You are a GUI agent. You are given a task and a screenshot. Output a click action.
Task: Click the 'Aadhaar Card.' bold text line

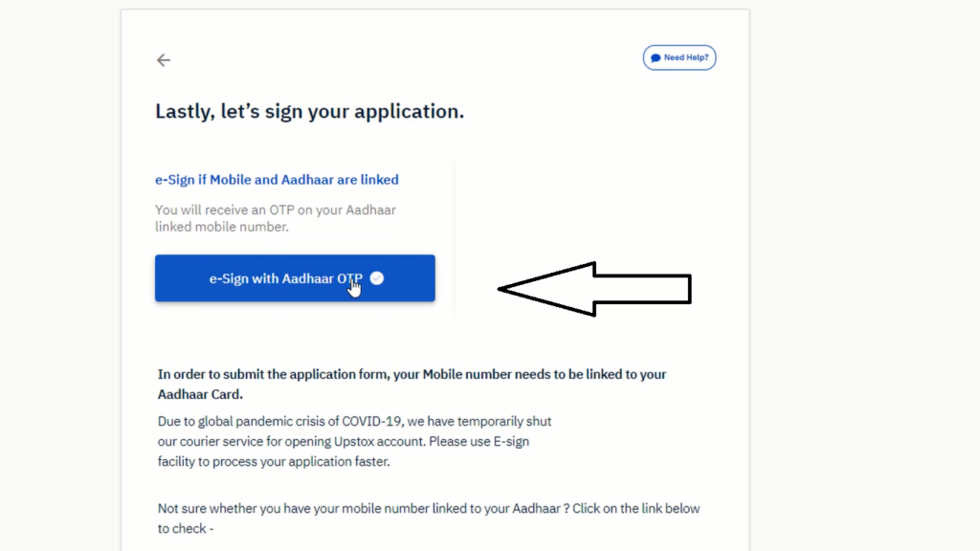point(200,394)
